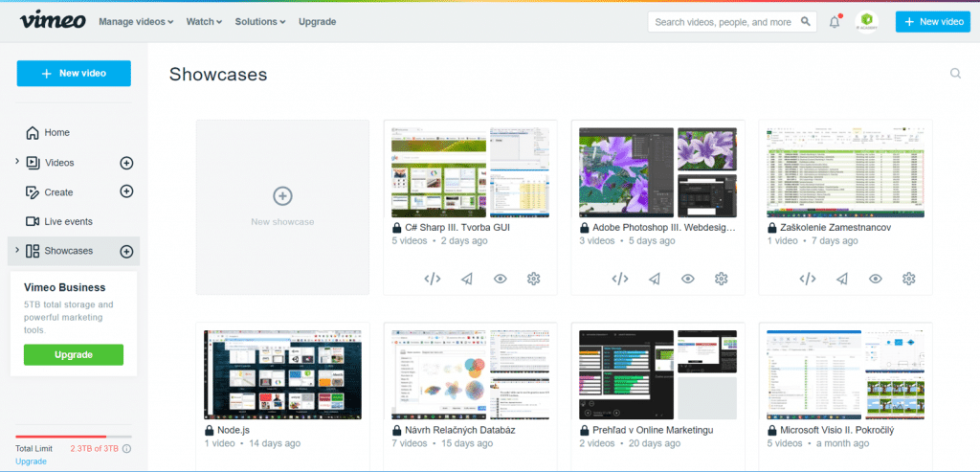
Task: Expand the Watch dropdown menu
Action: tap(205, 22)
